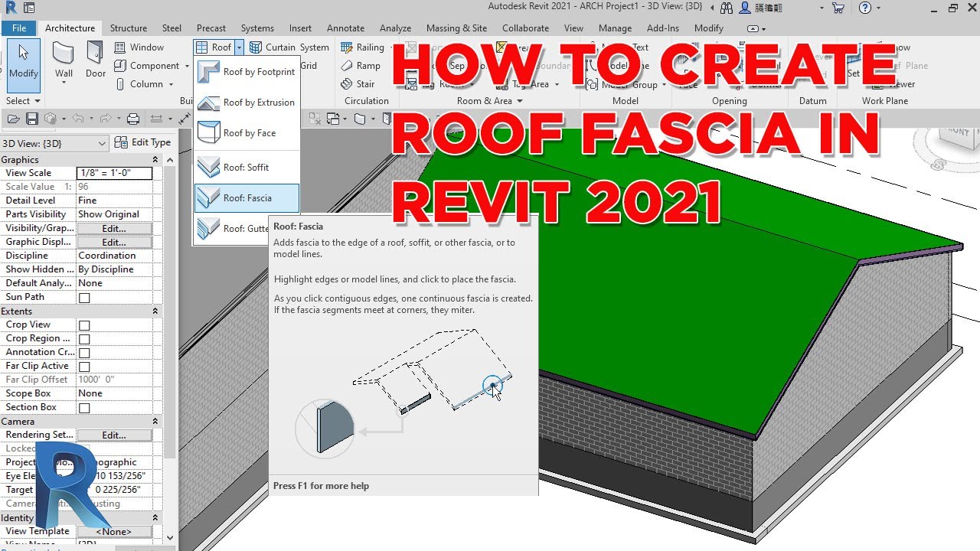Screen dimensions: 980x551
Task: Pick Roof by Face icon
Action: (208, 133)
